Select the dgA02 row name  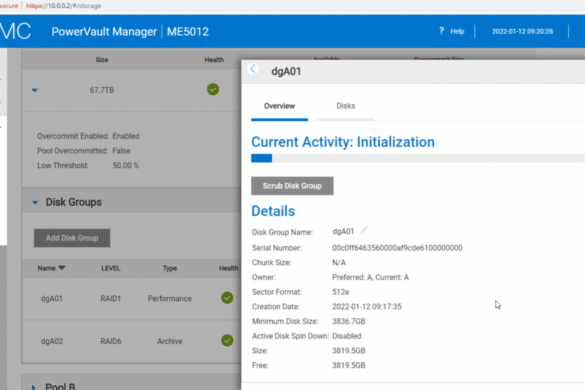click(52, 341)
